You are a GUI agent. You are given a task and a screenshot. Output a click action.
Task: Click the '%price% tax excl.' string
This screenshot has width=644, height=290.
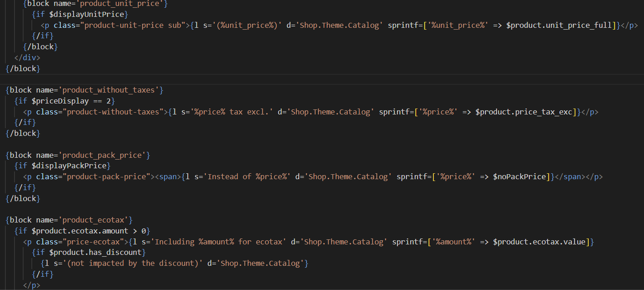(231, 112)
